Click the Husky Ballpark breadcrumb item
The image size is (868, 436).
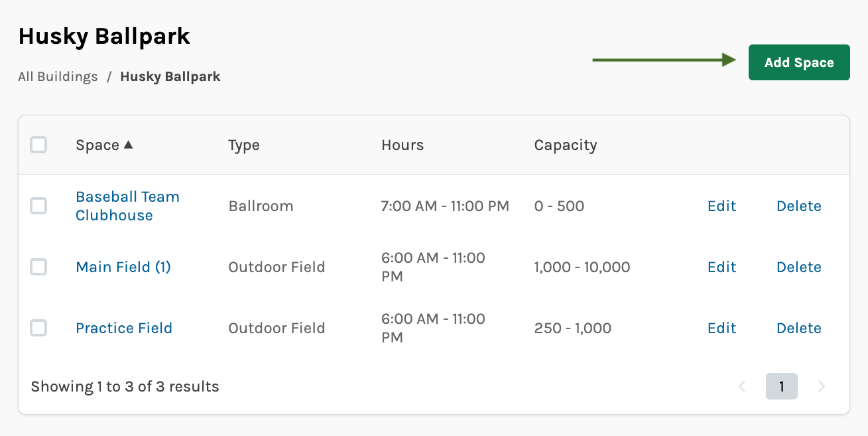click(x=170, y=76)
